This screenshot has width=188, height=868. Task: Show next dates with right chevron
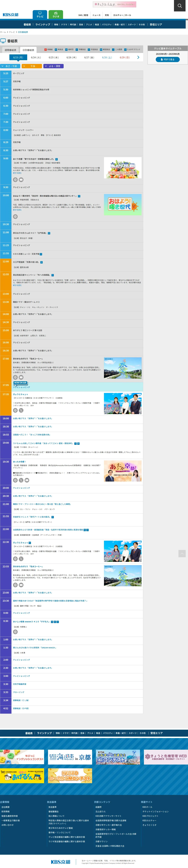tap(138, 58)
